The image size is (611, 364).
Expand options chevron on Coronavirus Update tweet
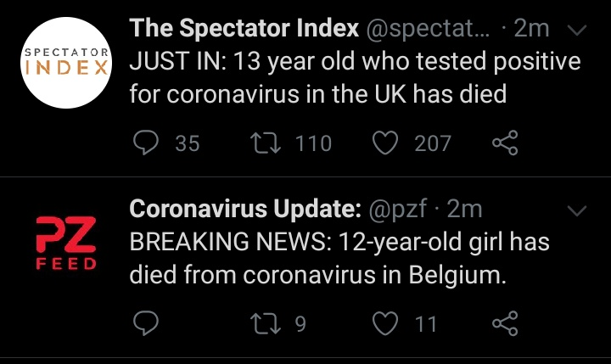[577, 210]
